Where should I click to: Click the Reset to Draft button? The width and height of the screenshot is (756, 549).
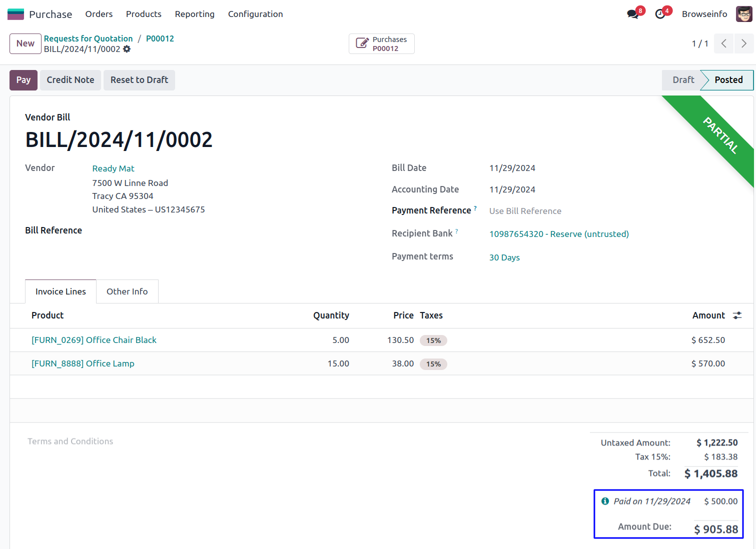tap(139, 80)
